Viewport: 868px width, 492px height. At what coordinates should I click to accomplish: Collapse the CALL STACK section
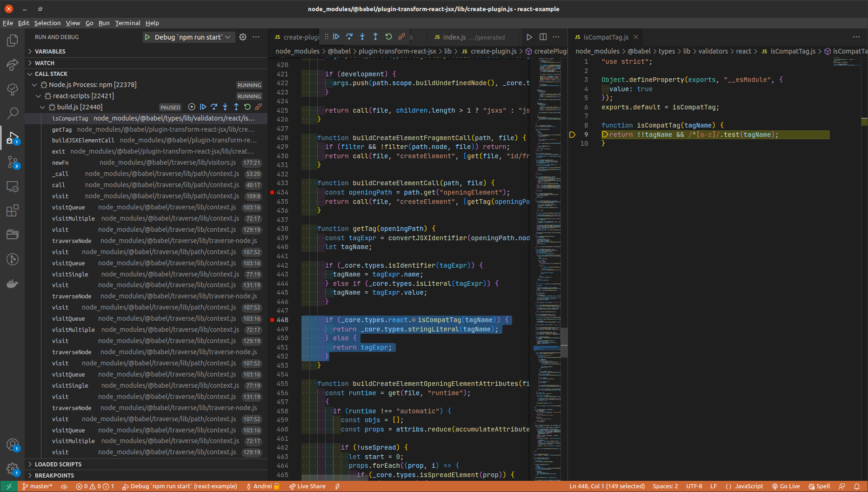51,74
